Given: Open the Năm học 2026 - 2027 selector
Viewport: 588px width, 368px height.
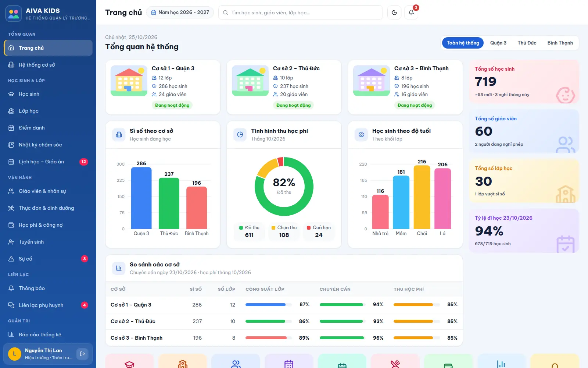Looking at the screenshot, I should 180,13.
